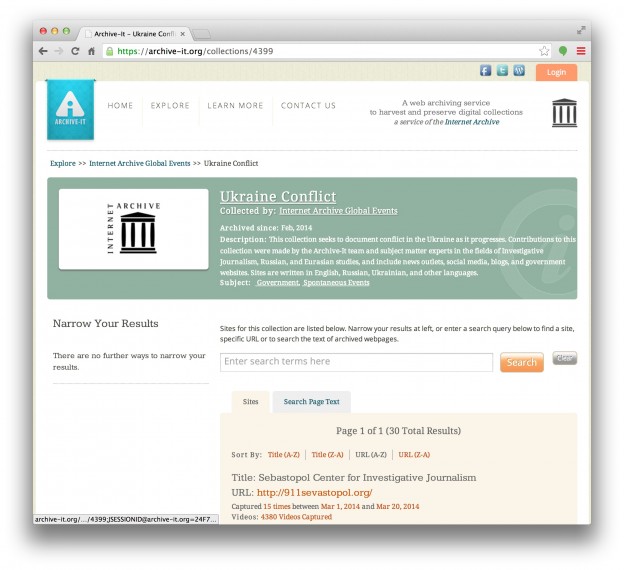Click the browser back arrow
The image size is (624, 570).
point(43,51)
